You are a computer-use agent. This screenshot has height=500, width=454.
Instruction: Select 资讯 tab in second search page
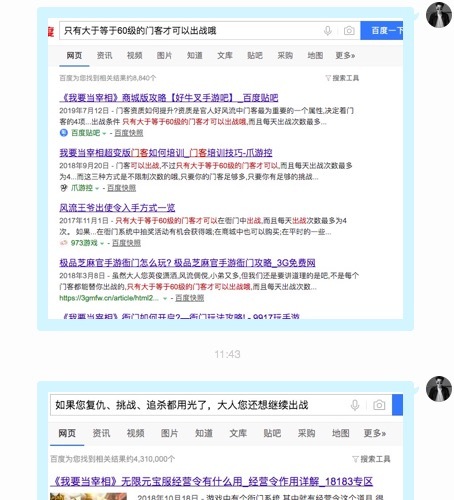101,433
